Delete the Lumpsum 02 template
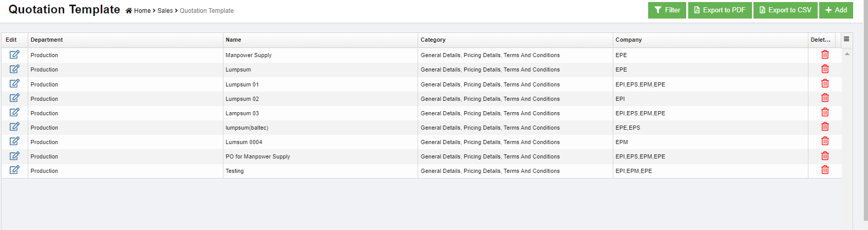The width and height of the screenshot is (868, 230). (825, 98)
